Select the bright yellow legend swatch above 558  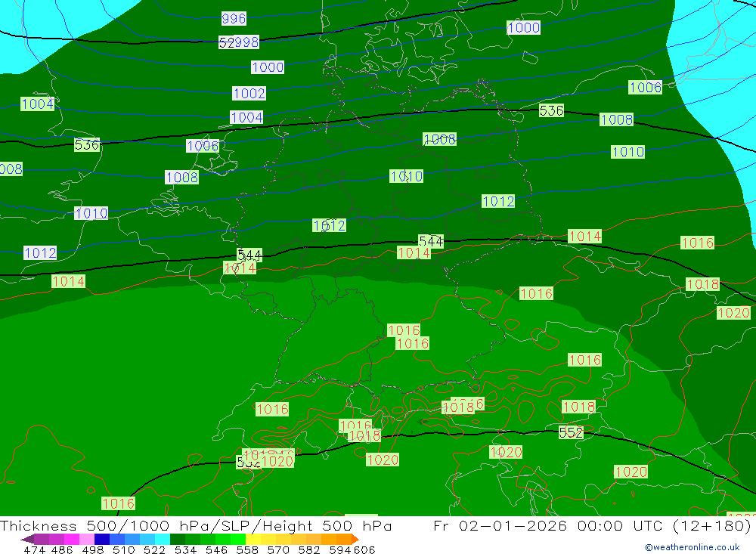[253, 539]
